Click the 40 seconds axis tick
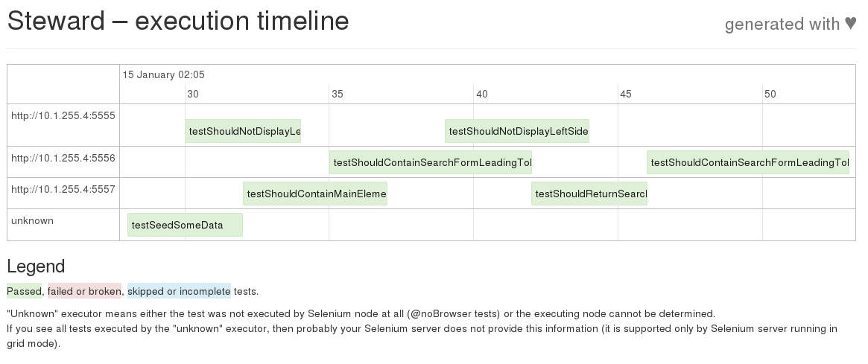 pyautogui.click(x=481, y=94)
